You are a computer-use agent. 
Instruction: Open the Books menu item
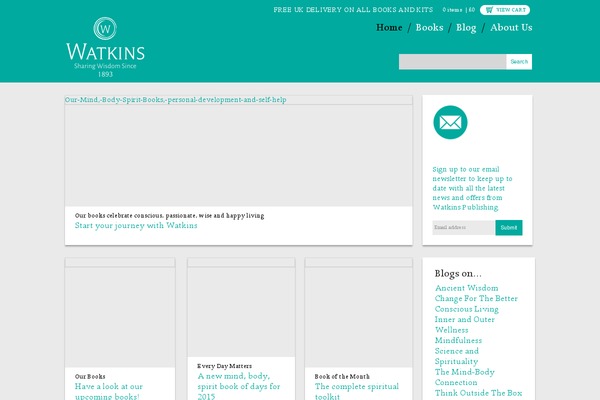tap(429, 28)
